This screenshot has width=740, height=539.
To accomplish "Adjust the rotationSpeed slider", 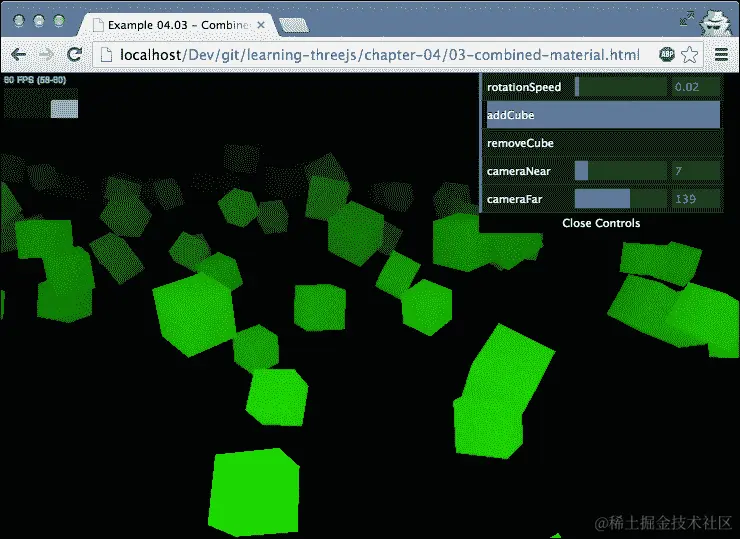I will coord(620,87).
